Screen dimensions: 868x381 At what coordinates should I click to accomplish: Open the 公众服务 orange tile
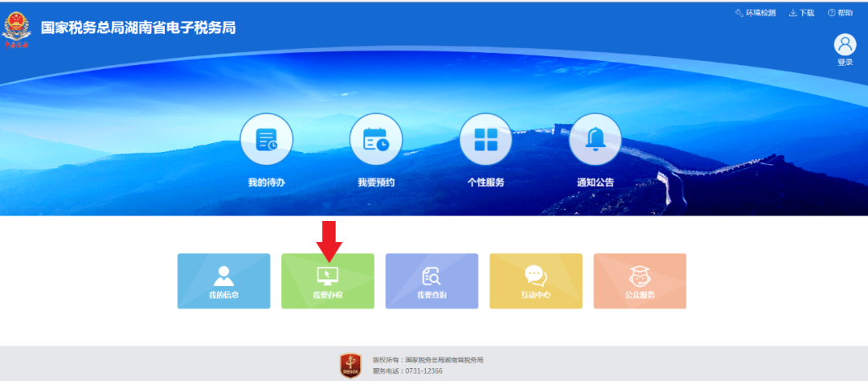tap(640, 281)
